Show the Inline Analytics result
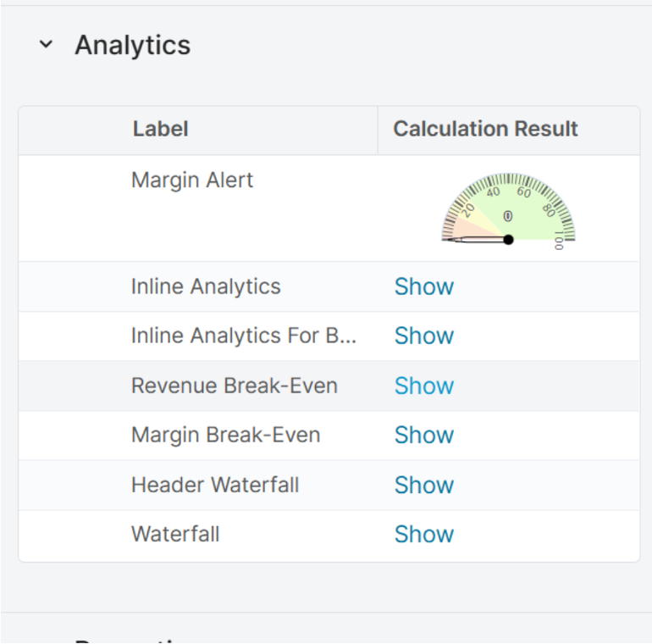Image resolution: width=652 pixels, height=644 pixels. [x=424, y=286]
